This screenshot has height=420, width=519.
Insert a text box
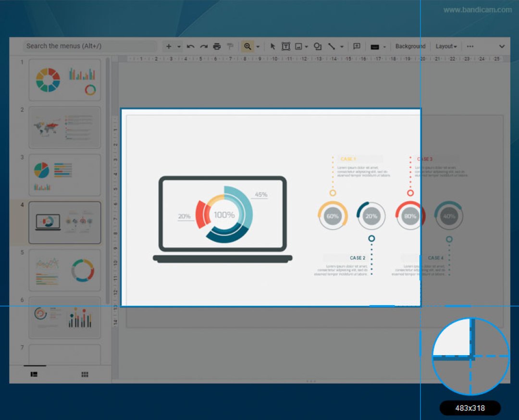(285, 46)
